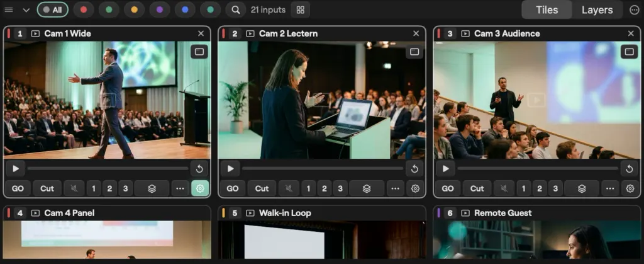This screenshot has height=264, width=644.
Task: Open layers button on Cam 3 Audience
Action: tap(582, 188)
